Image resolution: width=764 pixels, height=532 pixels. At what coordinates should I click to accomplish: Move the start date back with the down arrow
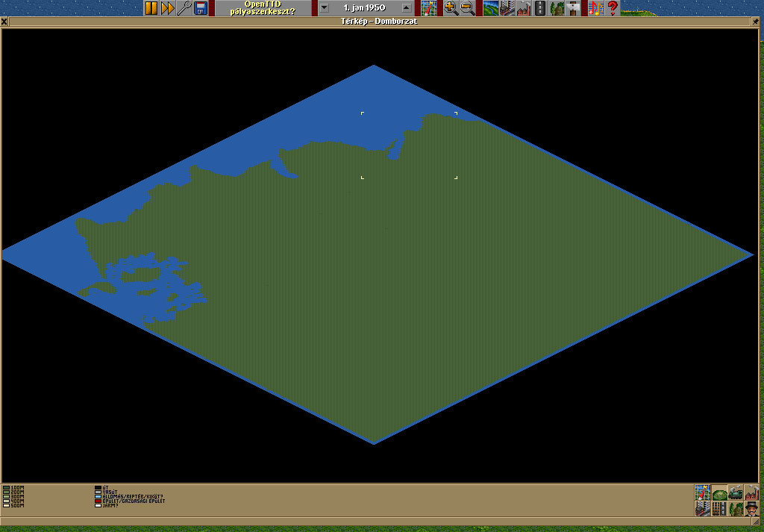point(324,7)
